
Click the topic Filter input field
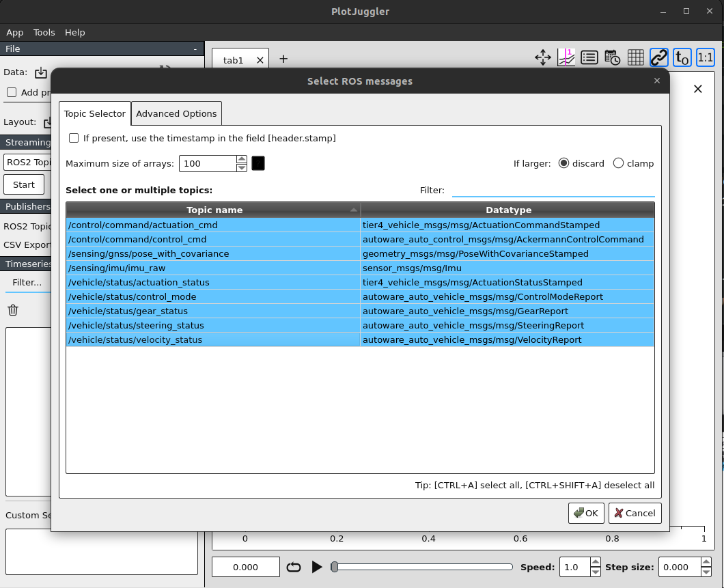pos(553,190)
